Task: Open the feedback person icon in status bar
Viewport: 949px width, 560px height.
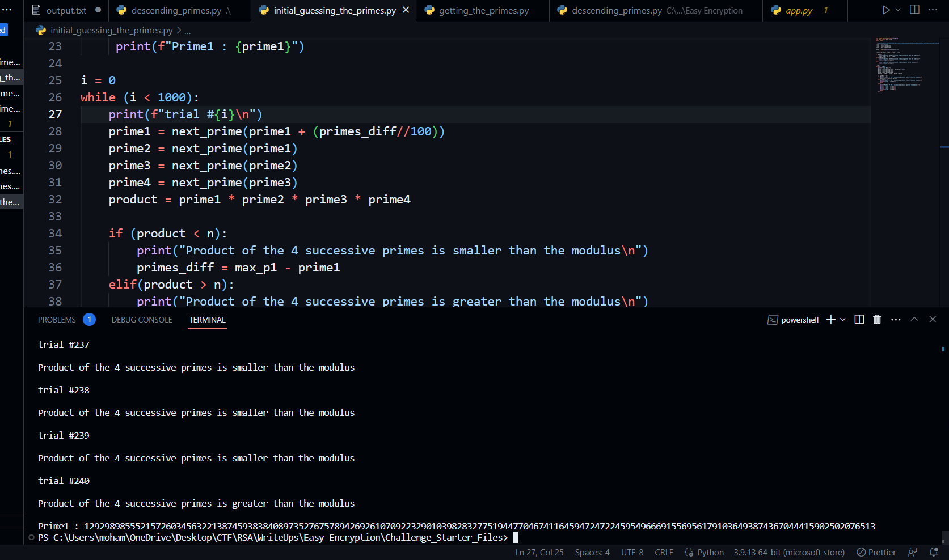Action: [913, 552]
